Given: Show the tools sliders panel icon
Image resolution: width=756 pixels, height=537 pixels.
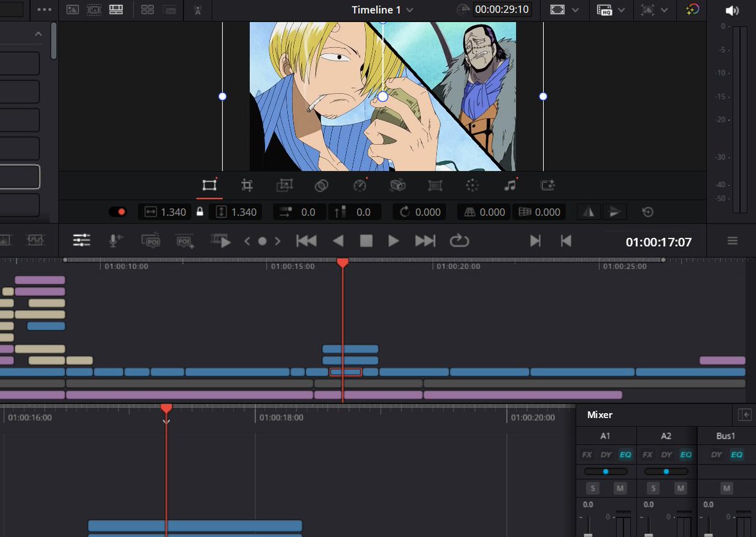Looking at the screenshot, I should coord(82,240).
